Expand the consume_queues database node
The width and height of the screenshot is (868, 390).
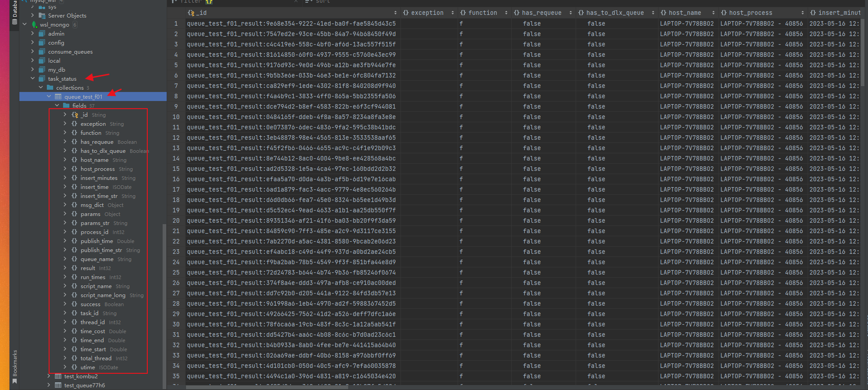coord(32,51)
